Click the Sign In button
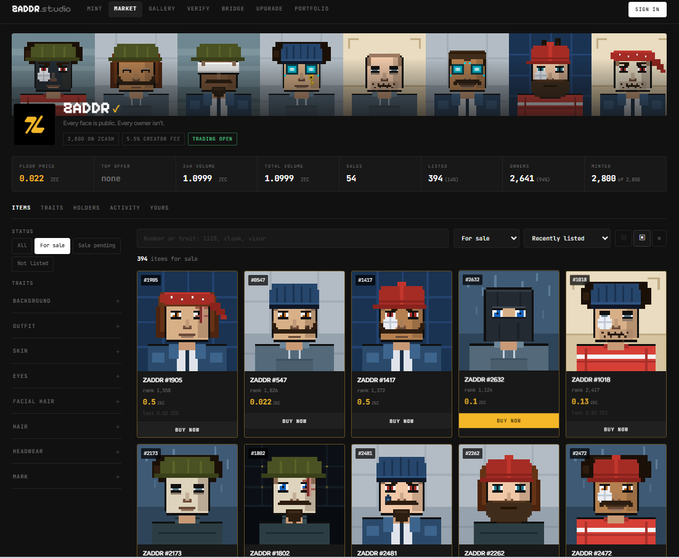Screen dimensions: 679x558 647,9
